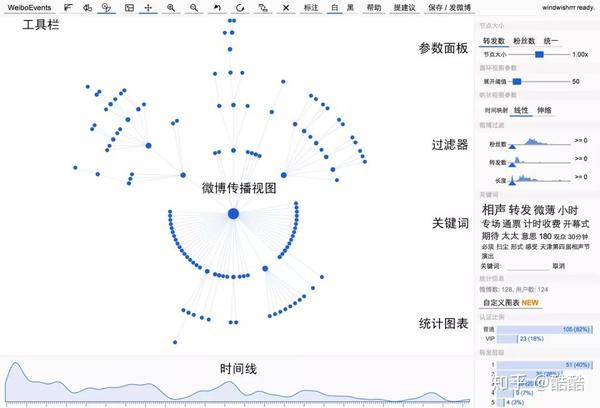This screenshot has height=408, width=600.
Task: Click 提建议 suggestions link
Action: pos(404,7)
